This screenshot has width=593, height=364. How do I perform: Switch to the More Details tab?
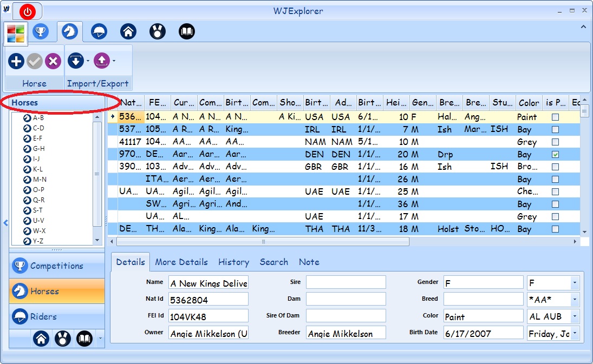181,262
